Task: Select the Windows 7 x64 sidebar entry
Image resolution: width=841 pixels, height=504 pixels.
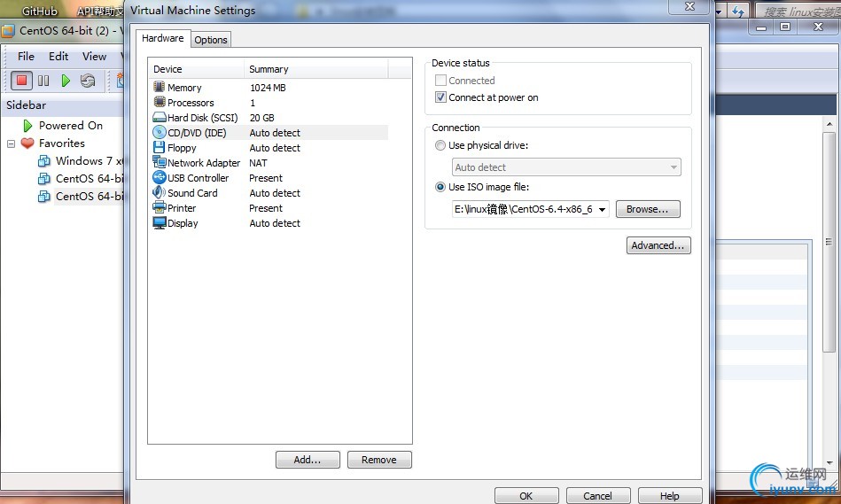Action: click(x=89, y=161)
